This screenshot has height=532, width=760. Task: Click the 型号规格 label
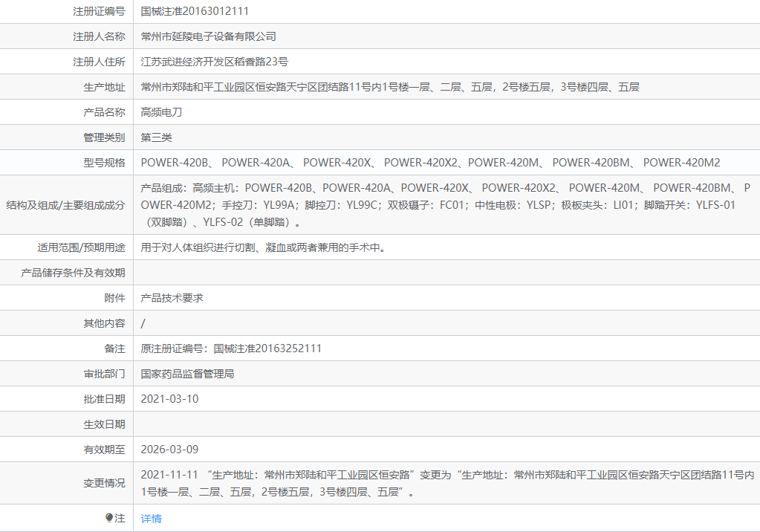click(104, 163)
